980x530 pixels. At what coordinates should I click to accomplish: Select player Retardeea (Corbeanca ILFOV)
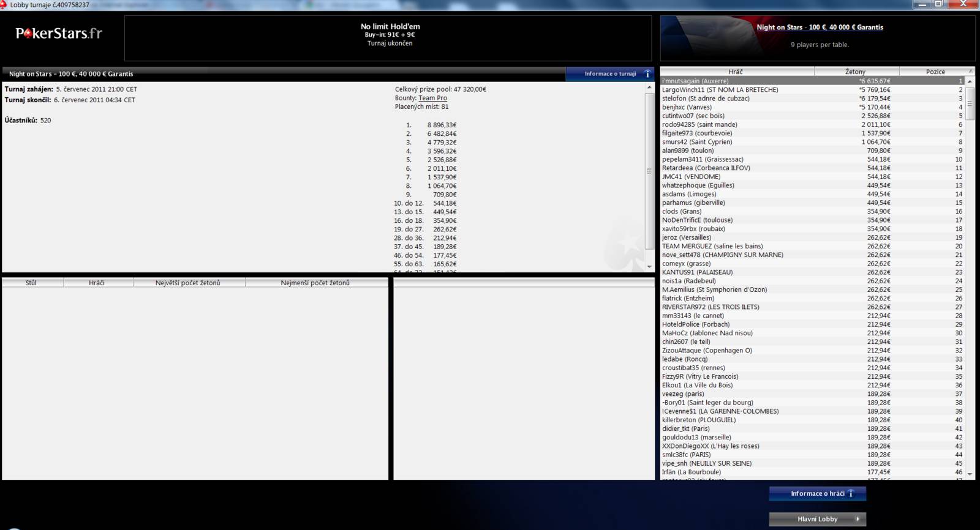(813, 168)
